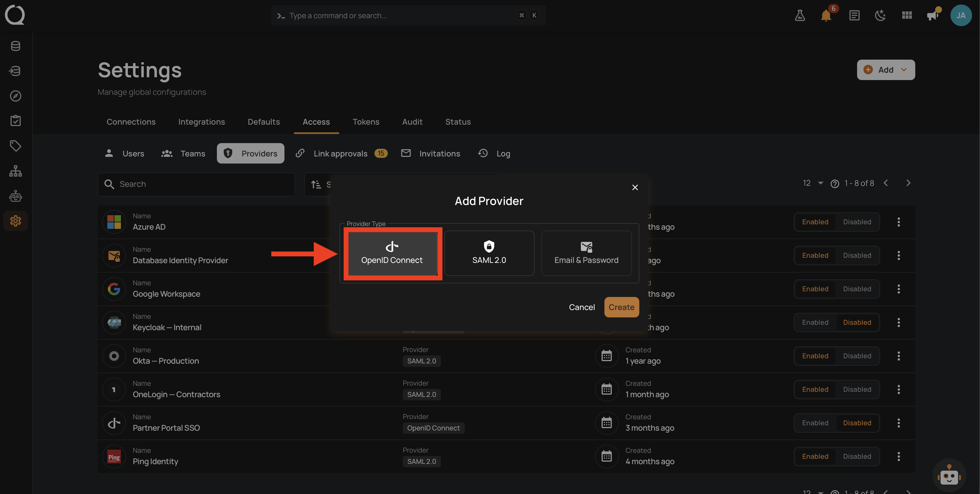Viewport: 980px width, 494px height.
Task: Go to previous page of providers
Action: (x=886, y=183)
